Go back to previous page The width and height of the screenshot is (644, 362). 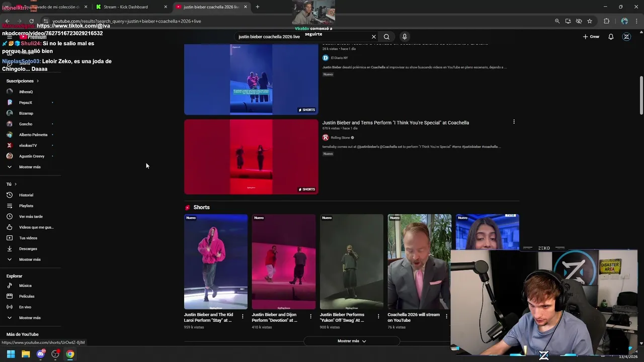click(x=7, y=21)
